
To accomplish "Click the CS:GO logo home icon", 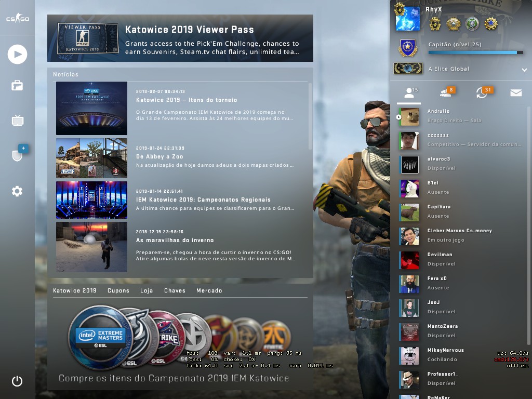I will coord(18,18).
